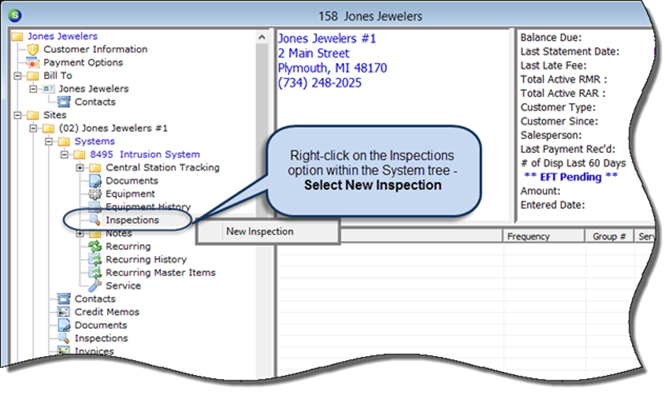Viewport: 669px width, 394px height.
Task: Collapse the Systems node
Action: [49, 141]
